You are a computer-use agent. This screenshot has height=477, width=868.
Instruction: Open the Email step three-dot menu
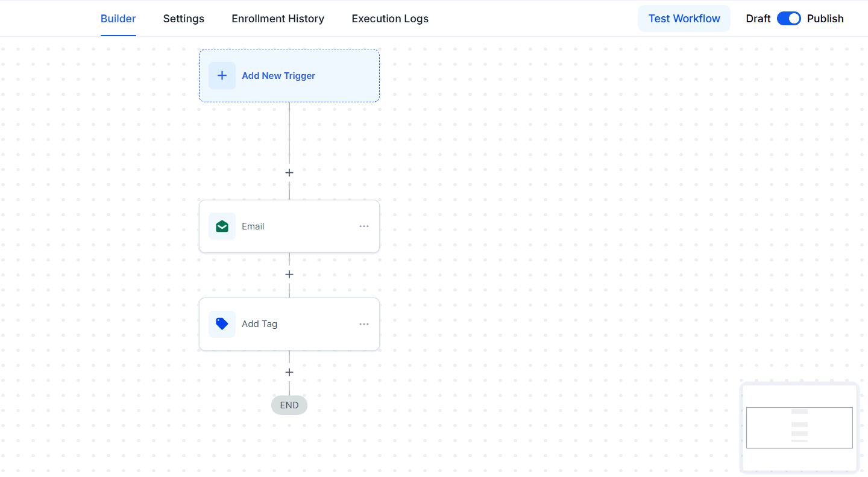coord(364,226)
